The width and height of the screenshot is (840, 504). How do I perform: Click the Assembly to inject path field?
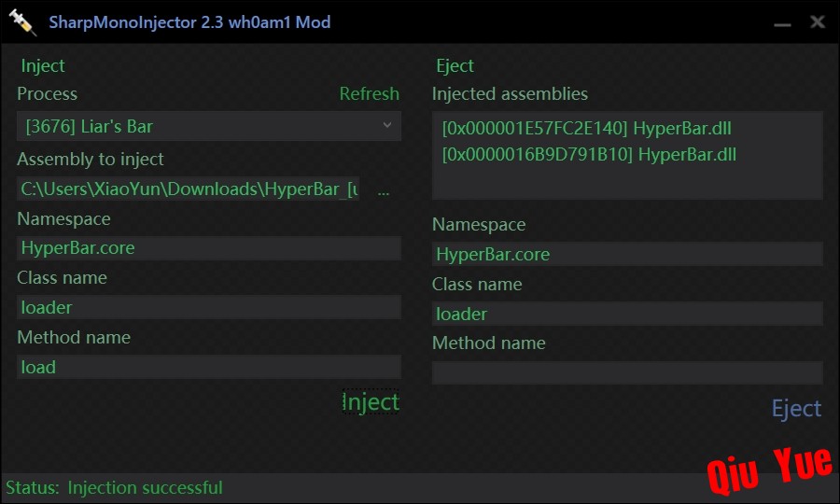[x=188, y=189]
